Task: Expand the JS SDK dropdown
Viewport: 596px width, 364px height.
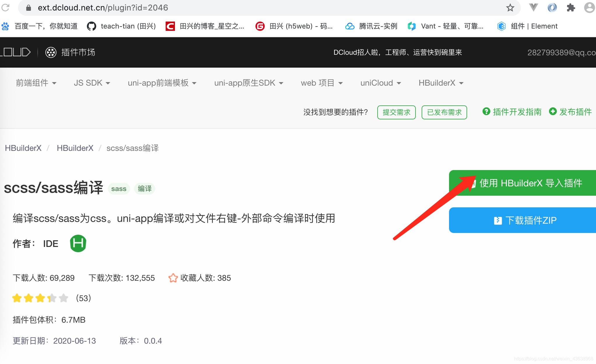Action: (x=92, y=83)
